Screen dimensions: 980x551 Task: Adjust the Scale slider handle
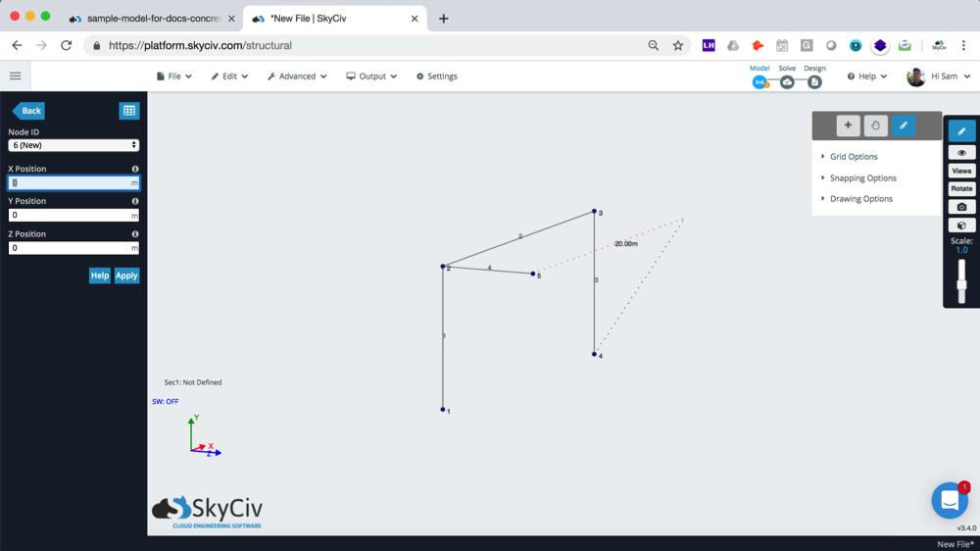(961, 284)
